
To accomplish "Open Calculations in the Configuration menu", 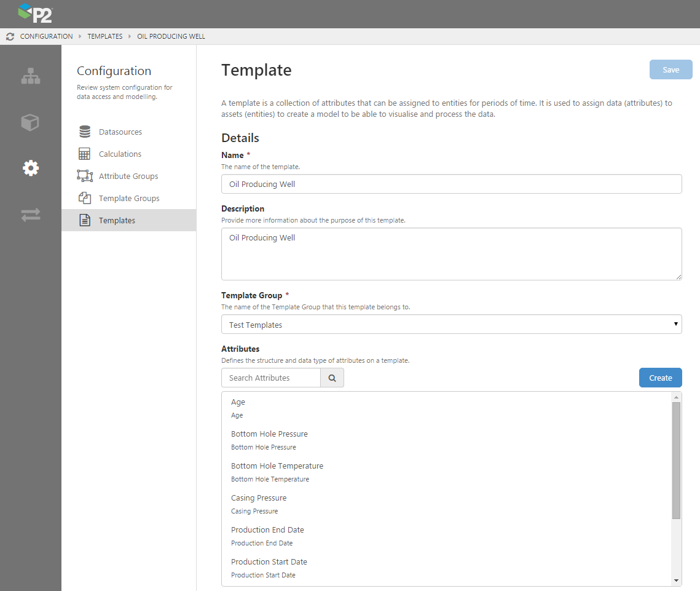I will click(x=120, y=154).
